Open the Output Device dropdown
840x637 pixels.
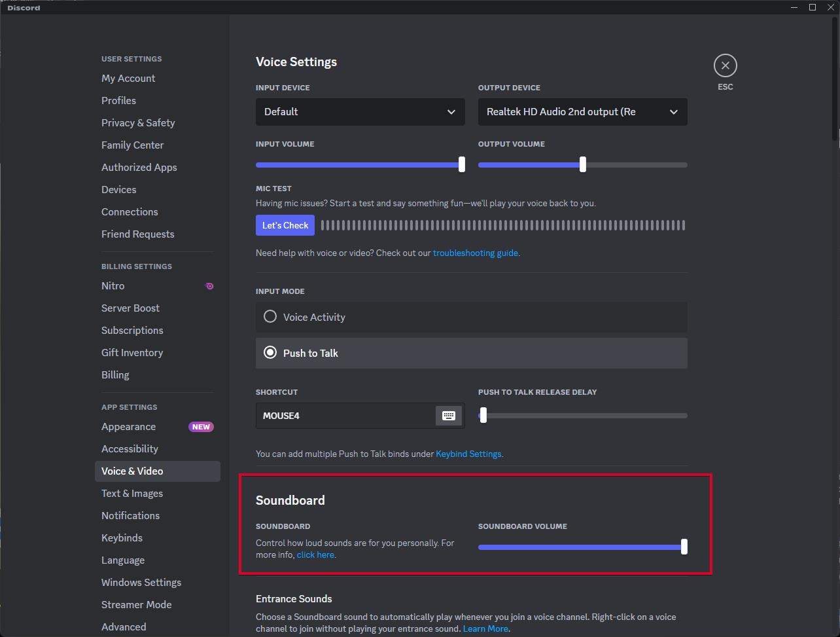pyautogui.click(x=583, y=112)
